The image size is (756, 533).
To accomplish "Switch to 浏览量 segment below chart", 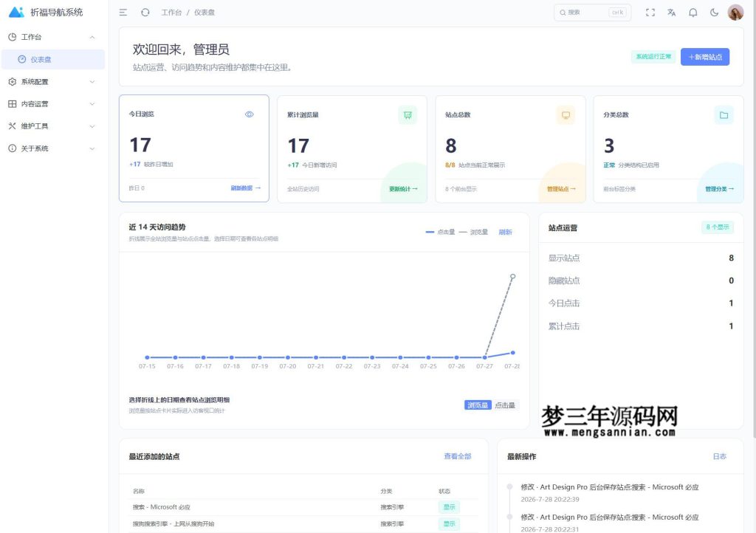I will tap(478, 405).
